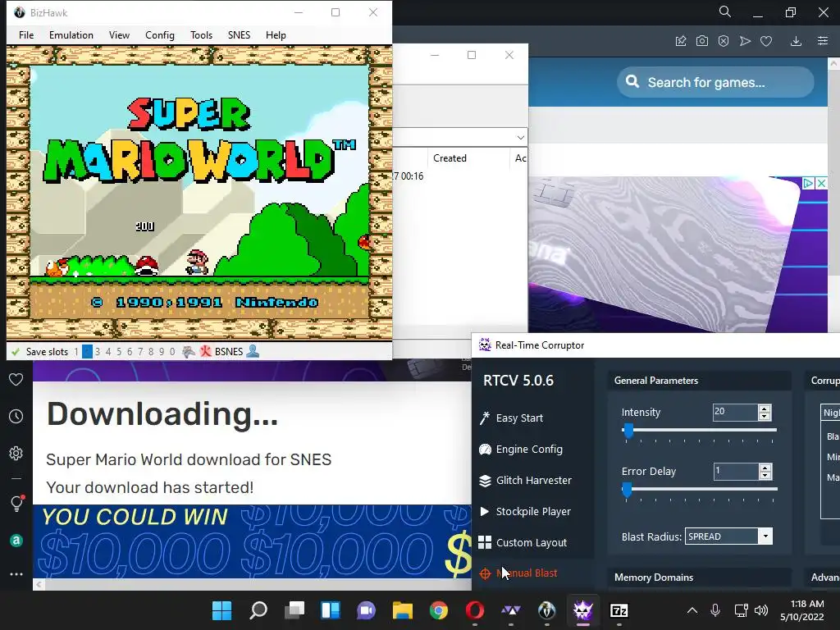Screen dimensions: 840x630
Task: Select highlighted save slot 2 in BizHawk
Action: click(x=87, y=351)
